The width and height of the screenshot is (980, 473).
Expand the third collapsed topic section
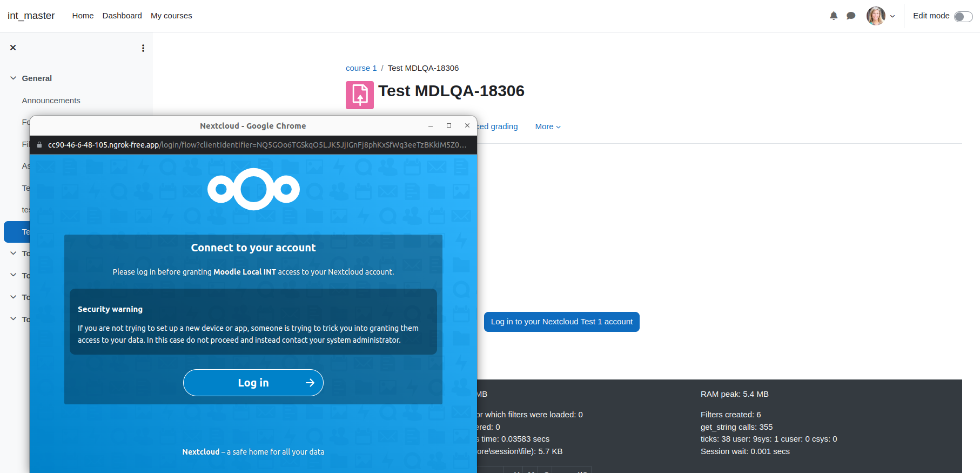click(x=13, y=297)
